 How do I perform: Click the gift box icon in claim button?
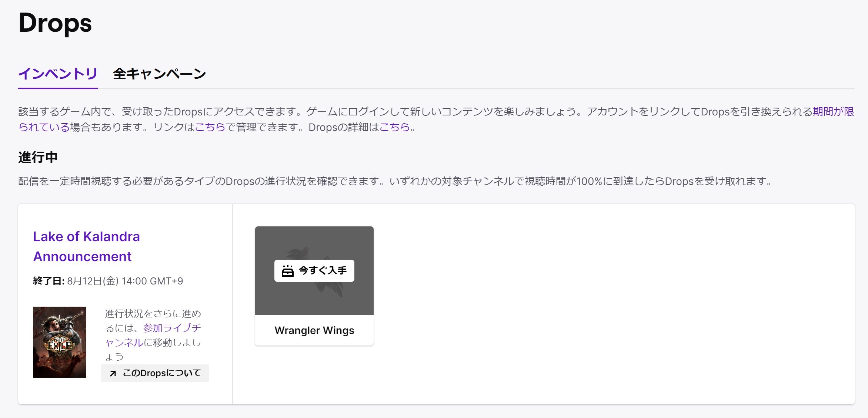click(288, 271)
